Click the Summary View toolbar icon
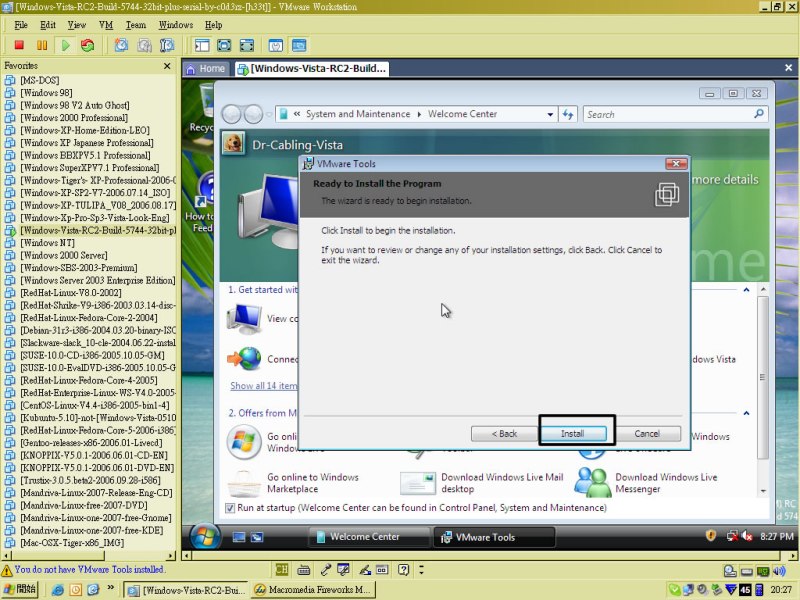 (x=276, y=45)
